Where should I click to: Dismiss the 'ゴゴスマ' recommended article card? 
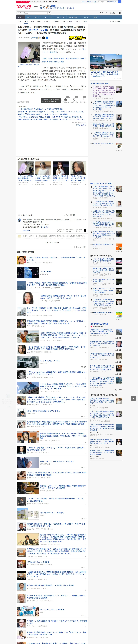click(x=33, y=185)
